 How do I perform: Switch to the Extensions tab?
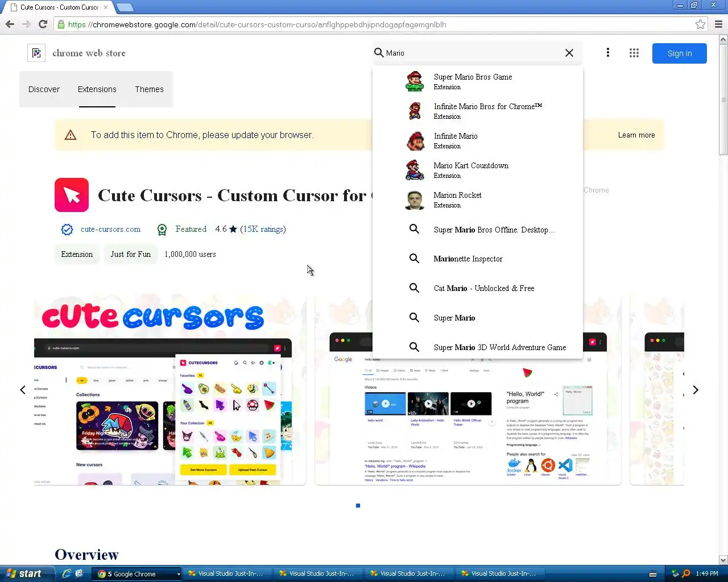pyautogui.click(x=97, y=89)
